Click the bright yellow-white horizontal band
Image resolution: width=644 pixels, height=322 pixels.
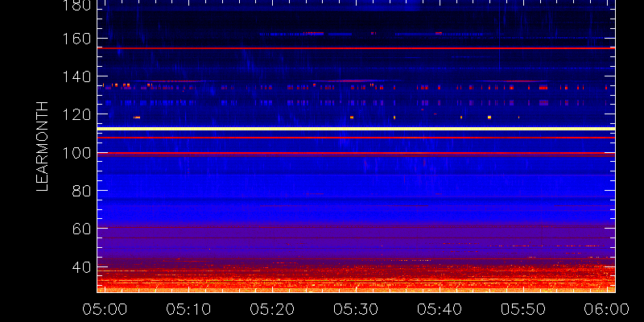[356, 129]
